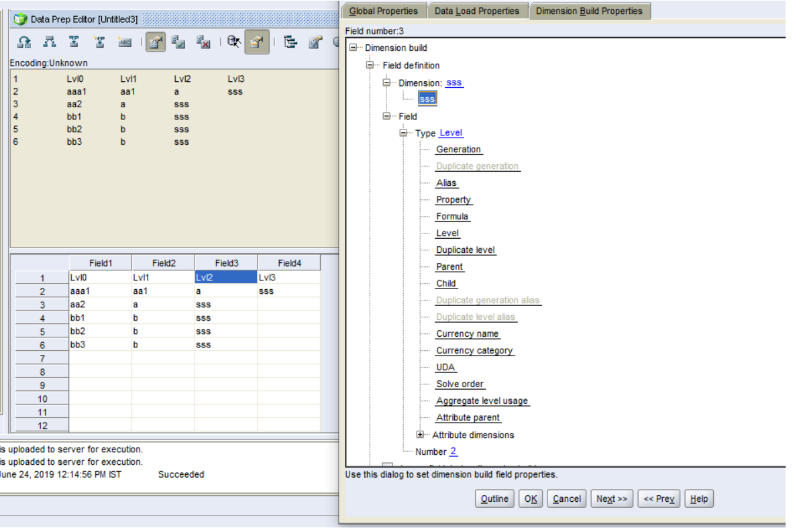Click the Associate Outline toolbar icon
The image size is (801, 532).
click(x=24, y=42)
